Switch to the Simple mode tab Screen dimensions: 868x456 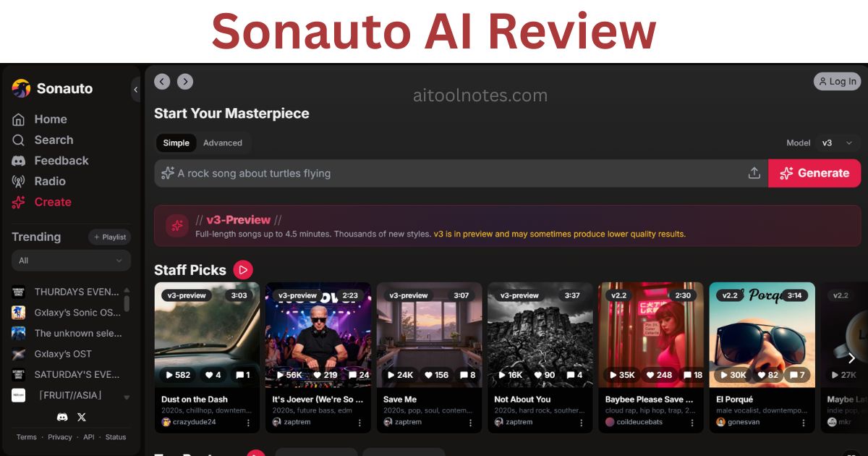pyautogui.click(x=176, y=143)
